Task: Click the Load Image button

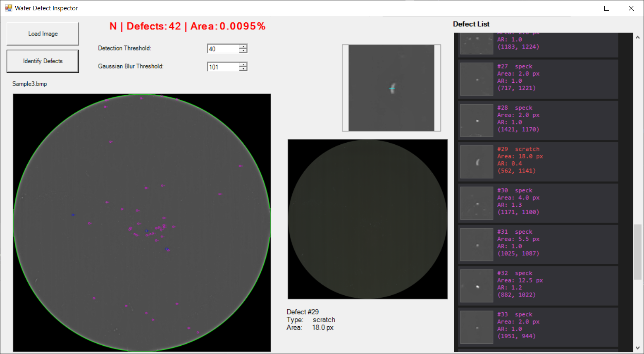Action: coord(43,34)
